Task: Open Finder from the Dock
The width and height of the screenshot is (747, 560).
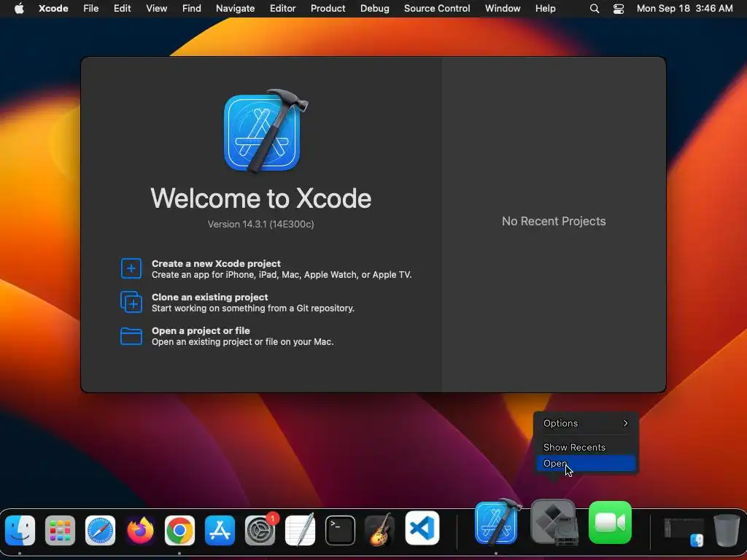Action: pyautogui.click(x=20, y=530)
